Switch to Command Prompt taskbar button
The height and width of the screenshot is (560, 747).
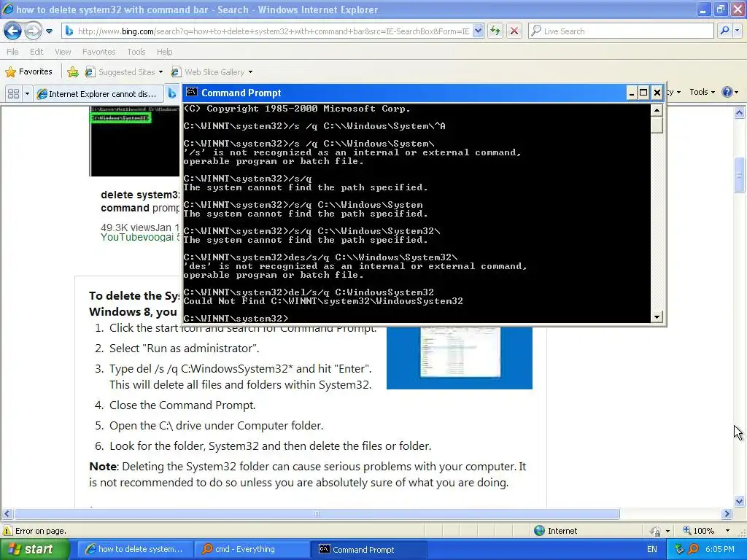pos(368,549)
